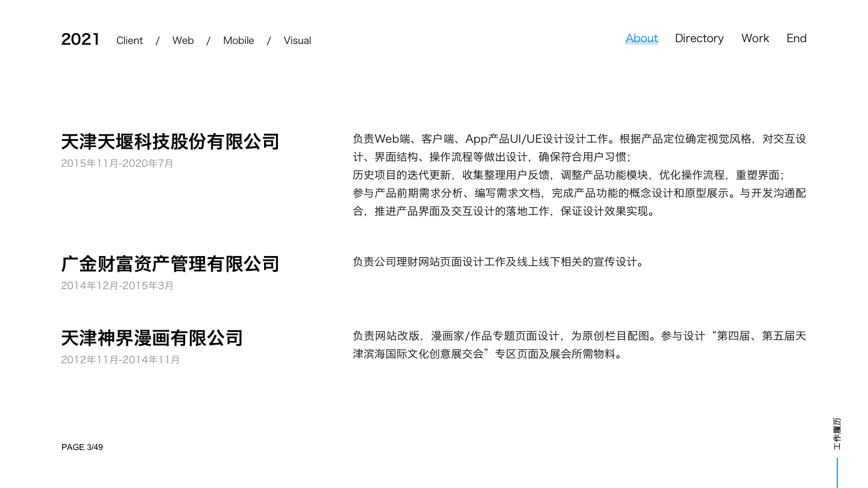Click description 负责公司理财网站页面设计工作
This screenshot has width=868, height=488.
click(x=498, y=262)
